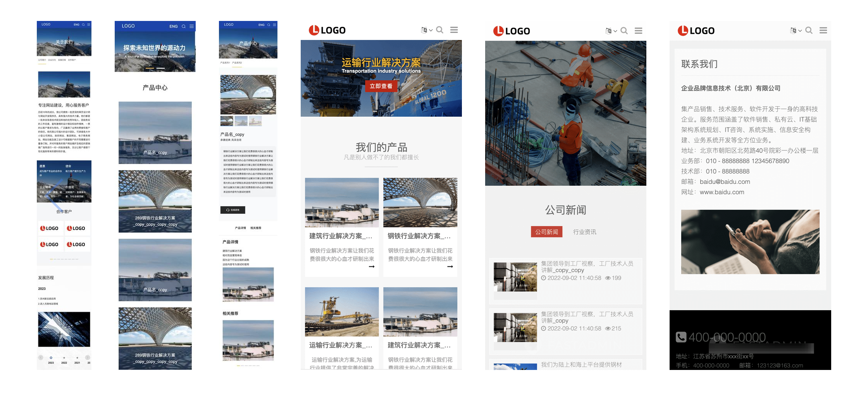Expand language dropdown above construction workers photo
868x394 pixels.
(x=611, y=31)
